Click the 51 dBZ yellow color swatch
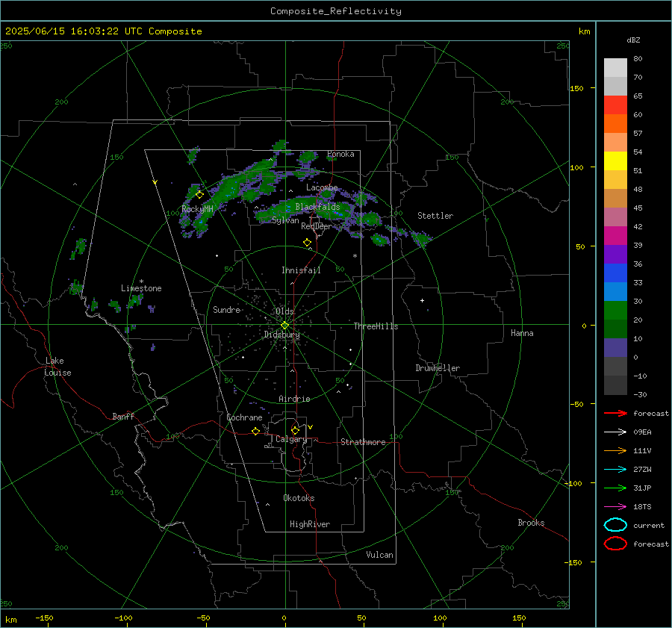 (615, 161)
